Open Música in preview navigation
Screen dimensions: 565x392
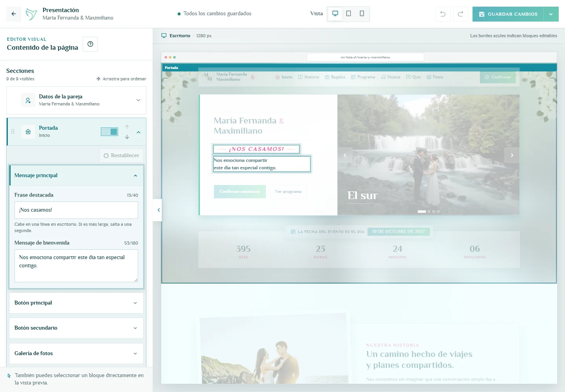coord(390,77)
